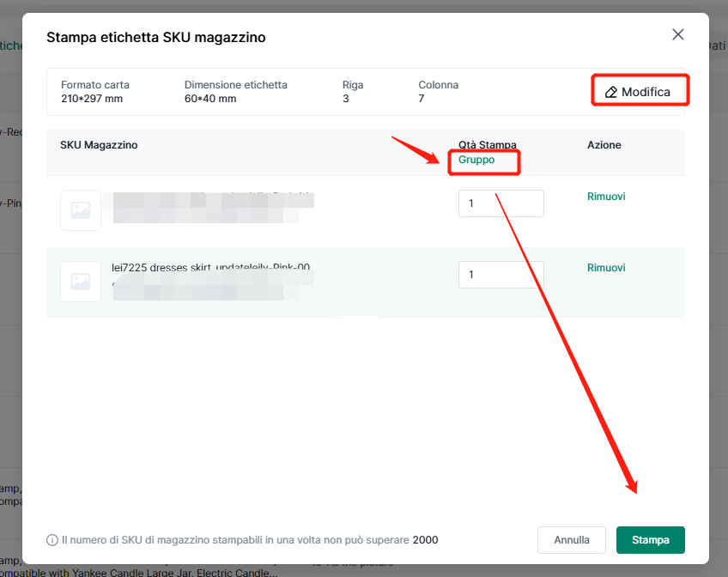Click the Dimensione etichetta value 60*40 mm
Screen dimensions: 728x577
pos(210,99)
